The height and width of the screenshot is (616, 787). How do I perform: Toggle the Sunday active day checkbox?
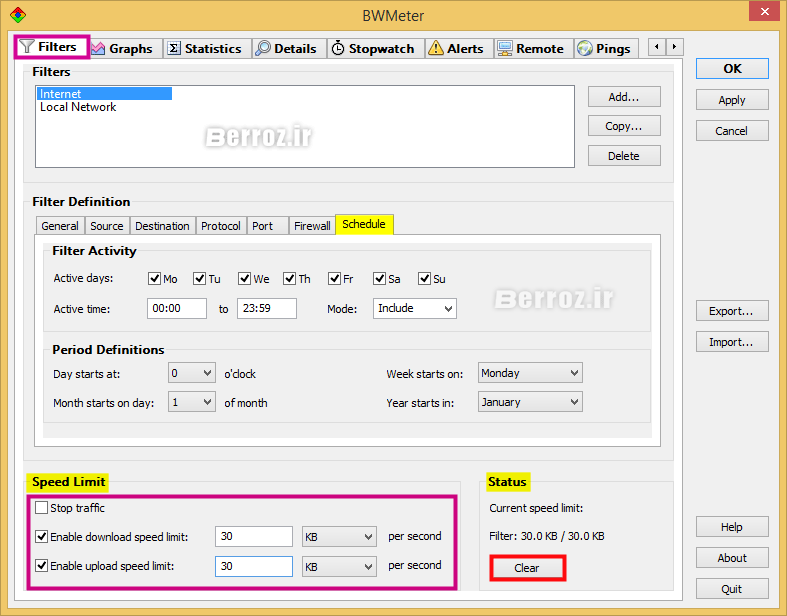[x=424, y=279]
